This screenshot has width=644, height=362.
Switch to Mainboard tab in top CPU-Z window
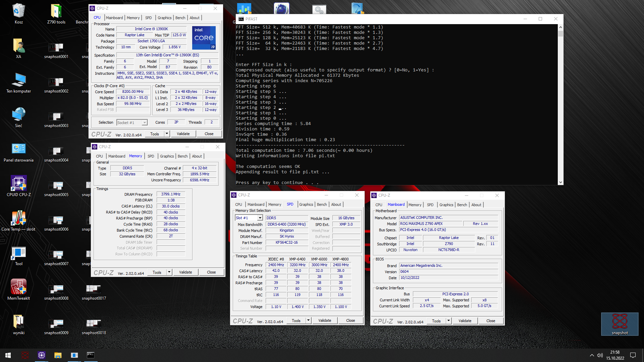coord(114,18)
